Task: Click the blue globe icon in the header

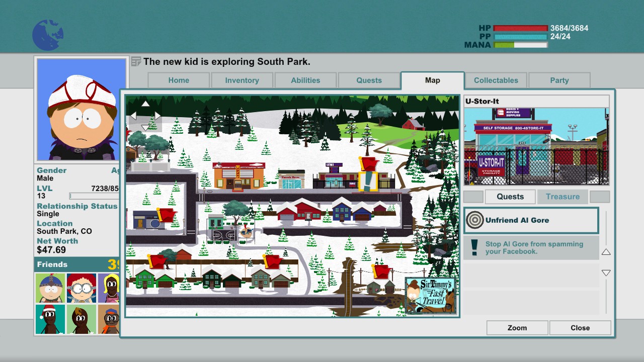Action: pos(48,35)
